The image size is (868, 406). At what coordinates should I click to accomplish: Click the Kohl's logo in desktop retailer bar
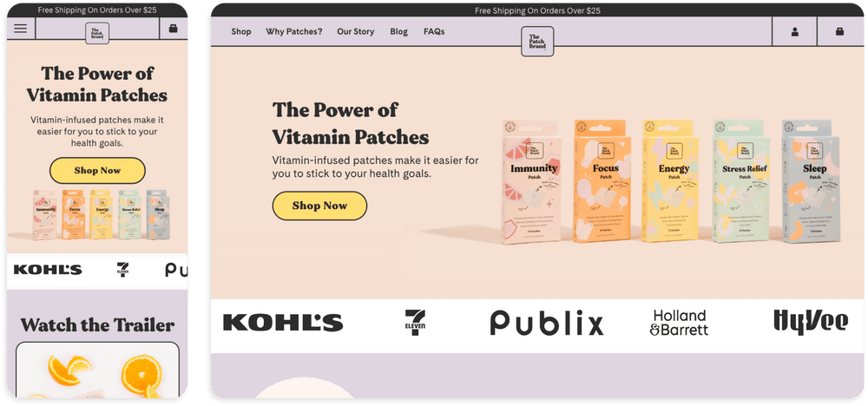(283, 323)
